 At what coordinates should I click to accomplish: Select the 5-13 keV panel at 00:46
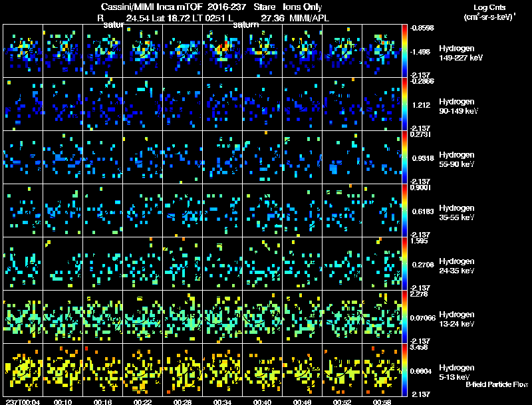coord(303,370)
